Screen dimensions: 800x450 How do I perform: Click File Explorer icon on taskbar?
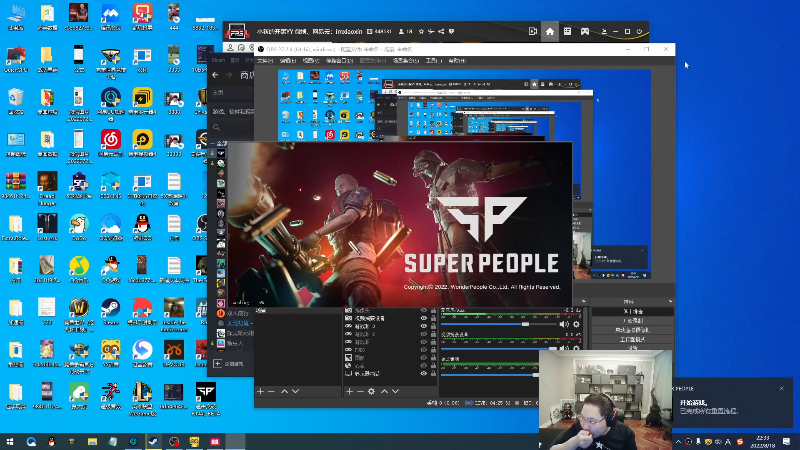[x=92, y=442]
